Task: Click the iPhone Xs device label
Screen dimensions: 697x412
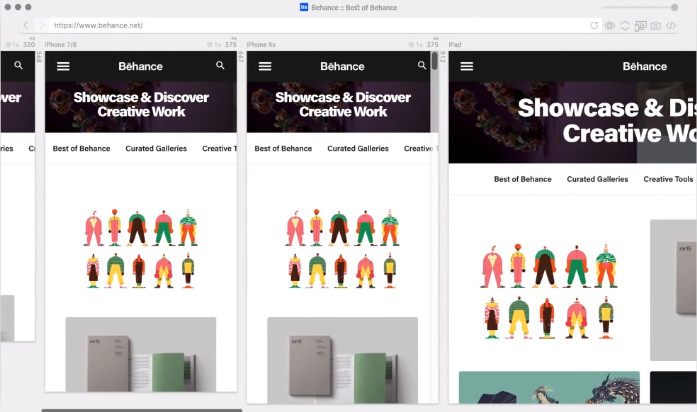Action: tap(261, 44)
